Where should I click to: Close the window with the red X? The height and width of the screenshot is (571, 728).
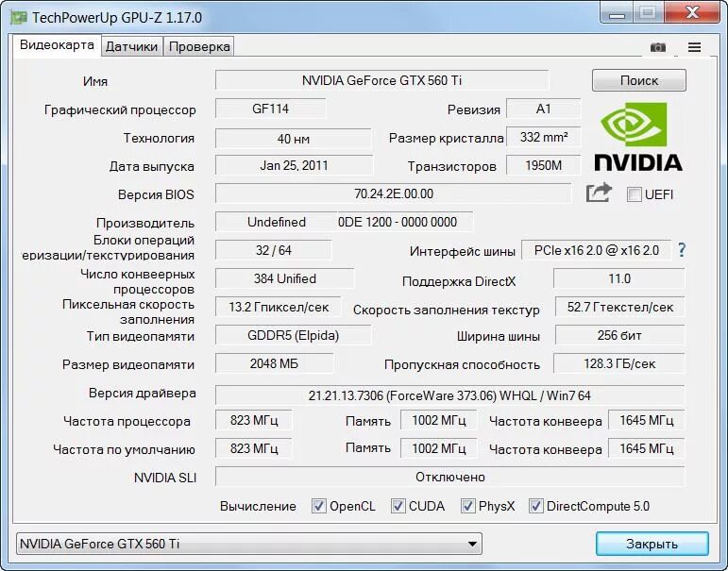coord(693,13)
